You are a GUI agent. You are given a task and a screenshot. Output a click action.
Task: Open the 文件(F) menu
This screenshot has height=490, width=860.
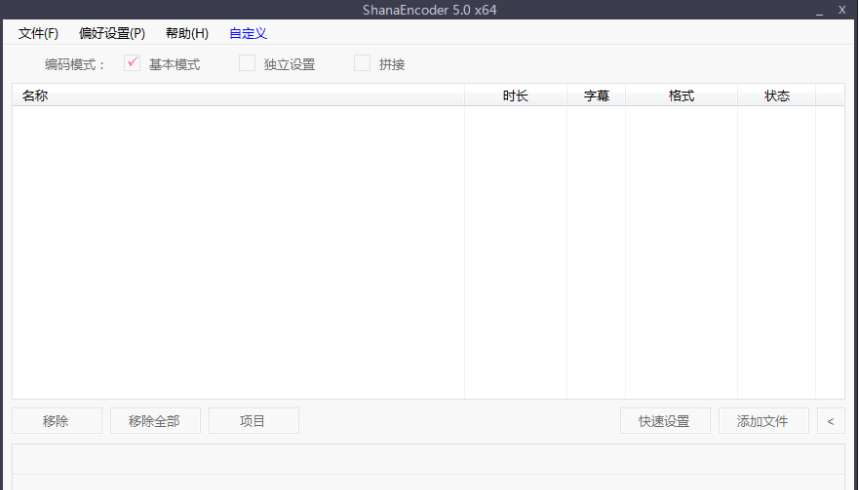[x=38, y=33]
